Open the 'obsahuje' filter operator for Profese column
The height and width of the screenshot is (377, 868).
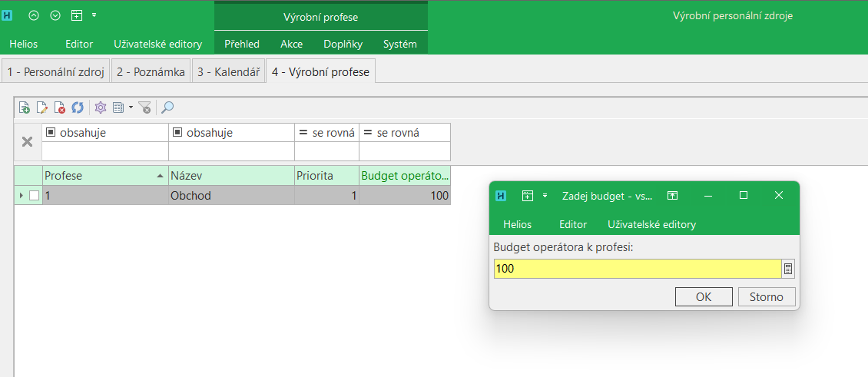point(51,133)
